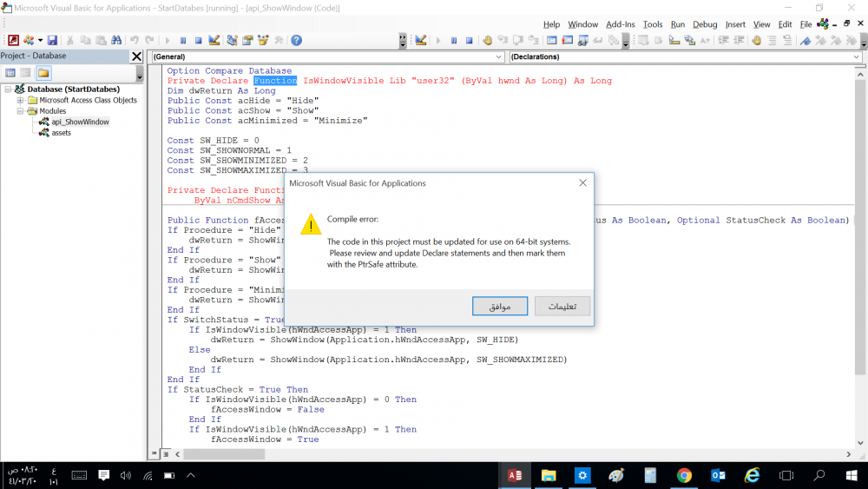Toggle Bookmark with the blue flag icon
The height and width of the screenshot is (489, 868).
tap(806, 41)
